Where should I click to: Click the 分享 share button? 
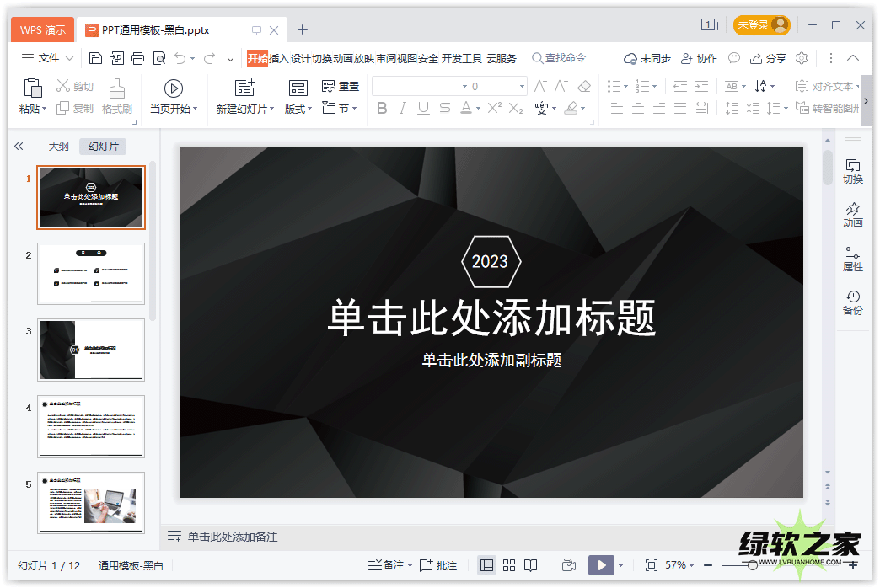768,58
